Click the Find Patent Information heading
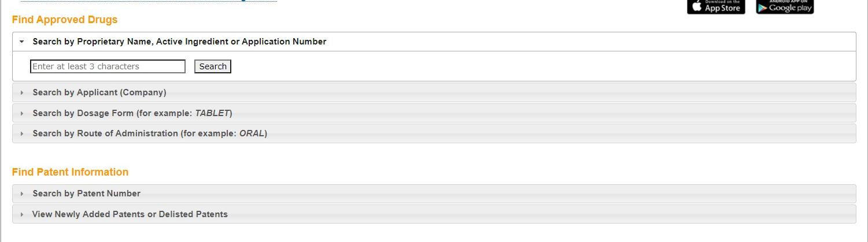 [70, 172]
